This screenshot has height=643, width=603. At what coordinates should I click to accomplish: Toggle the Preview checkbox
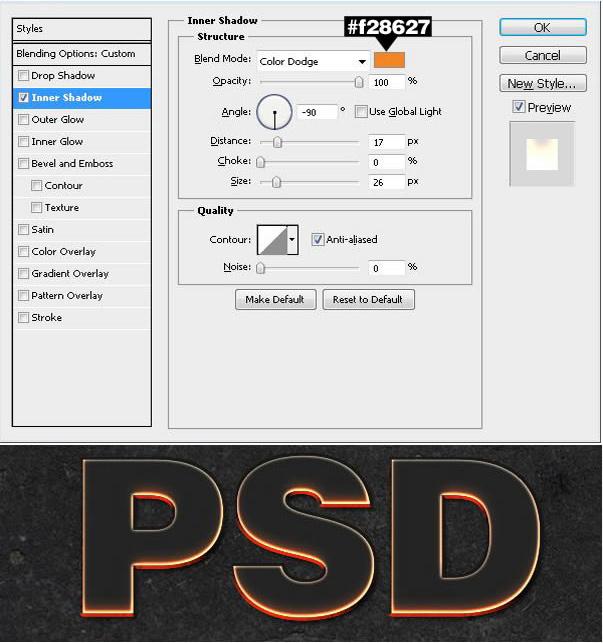pyautogui.click(x=518, y=107)
